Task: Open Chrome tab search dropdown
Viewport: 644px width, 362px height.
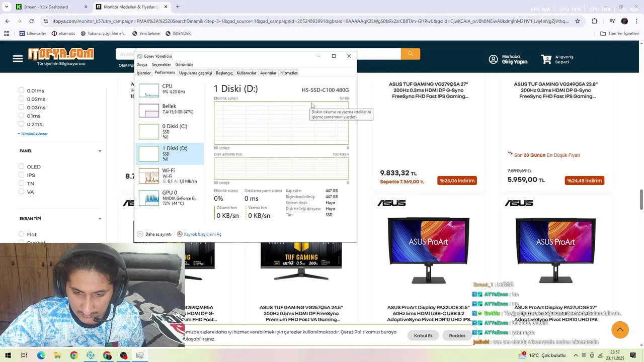Action: coord(7,7)
